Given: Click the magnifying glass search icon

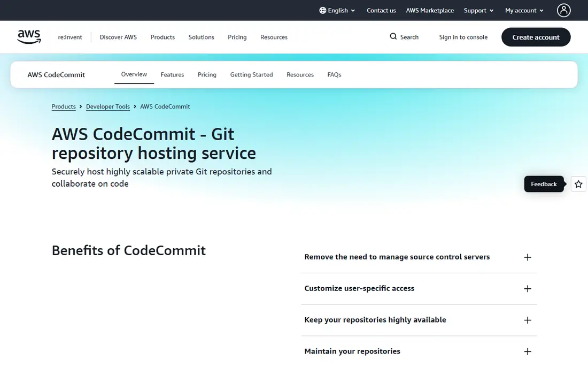Looking at the screenshot, I should [393, 36].
